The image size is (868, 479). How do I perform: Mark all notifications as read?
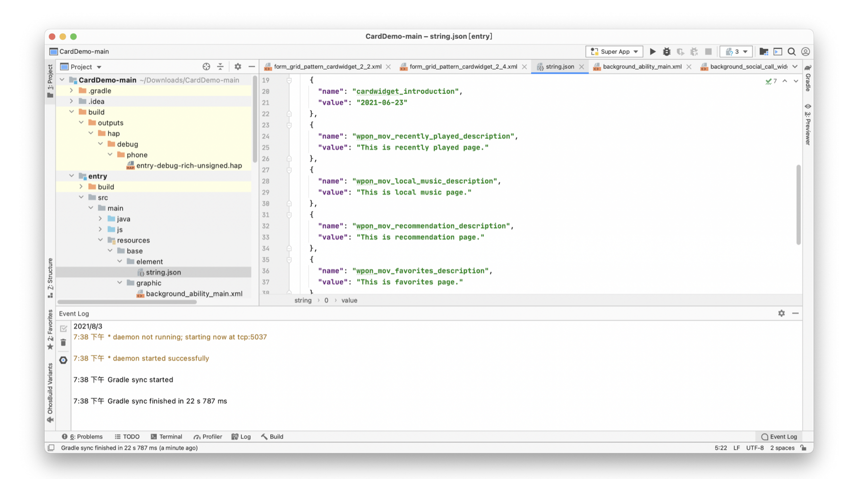coord(63,328)
